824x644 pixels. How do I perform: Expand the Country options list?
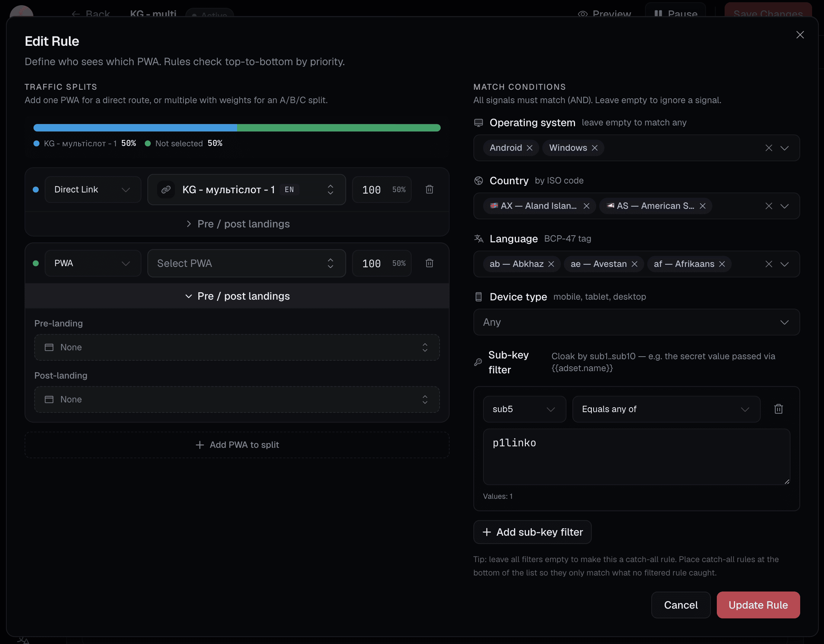(x=785, y=206)
